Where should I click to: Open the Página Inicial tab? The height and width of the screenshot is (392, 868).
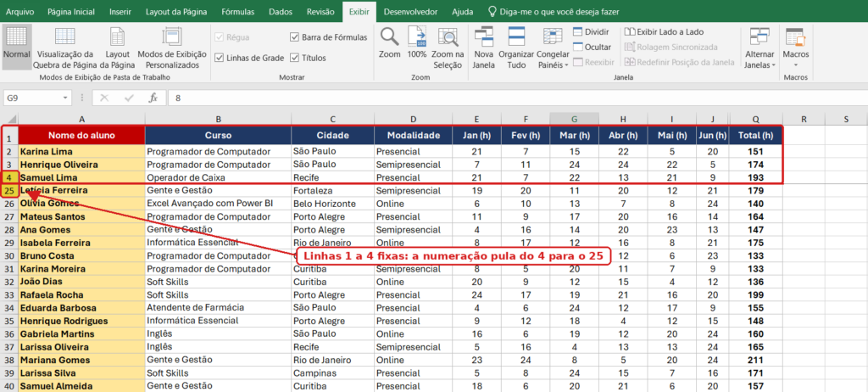71,12
